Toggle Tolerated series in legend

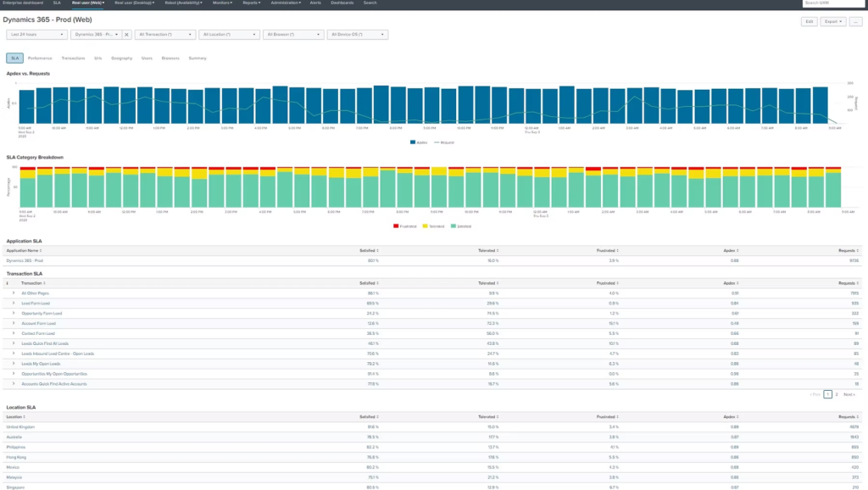tap(433, 226)
